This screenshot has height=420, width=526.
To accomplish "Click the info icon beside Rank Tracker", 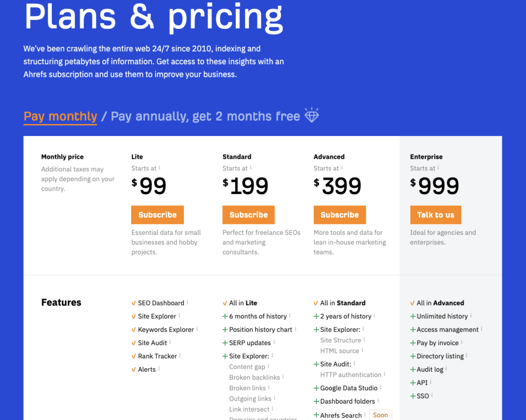I will (x=180, y=355).
